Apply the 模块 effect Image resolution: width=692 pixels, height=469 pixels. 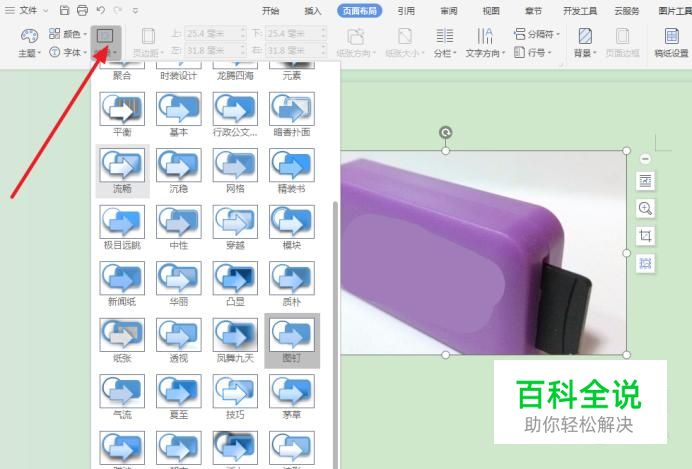tap(292, 227)
